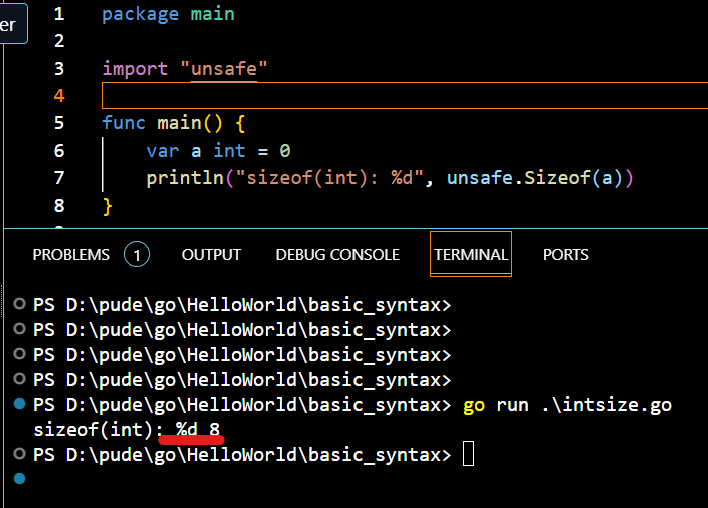
Task: Place cursor in the empty highlighted line 4
Action: [400, 96]
